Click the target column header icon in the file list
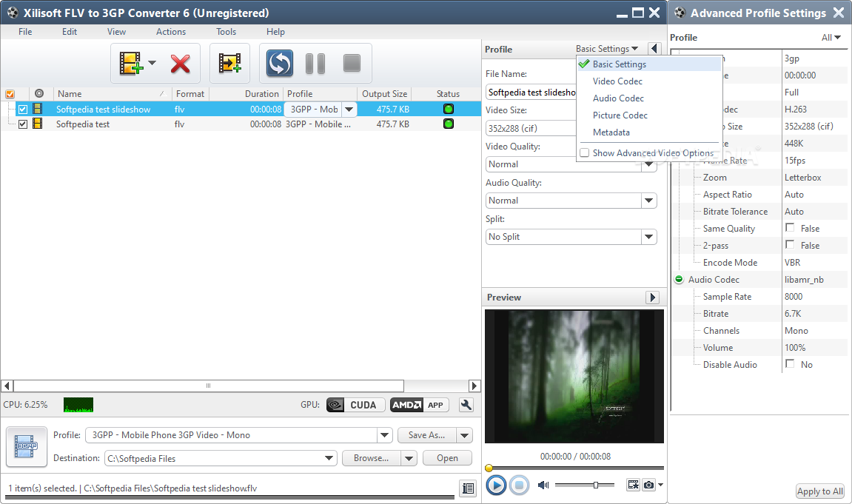 click(39, 93)
